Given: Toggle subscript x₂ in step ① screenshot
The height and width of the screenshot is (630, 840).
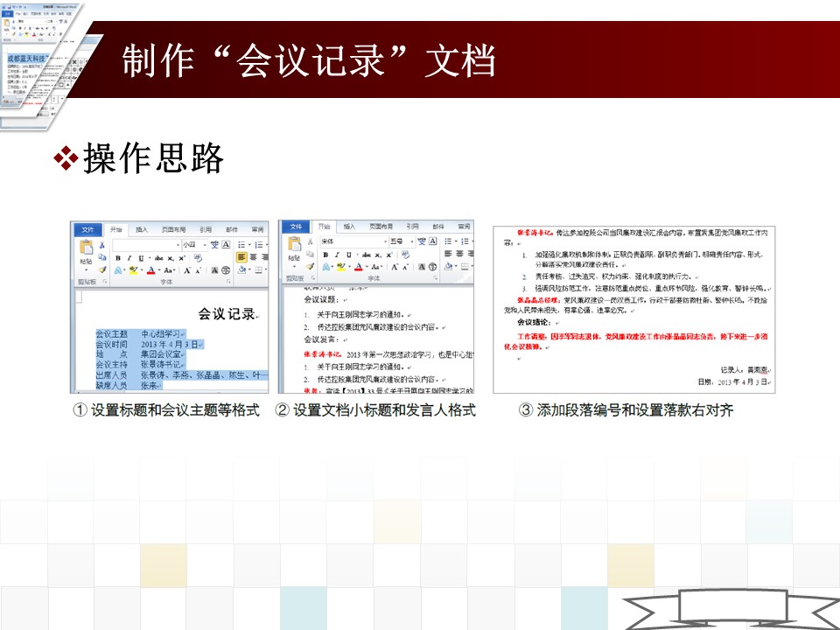Looking at the screenshot, I should [171, 258].
